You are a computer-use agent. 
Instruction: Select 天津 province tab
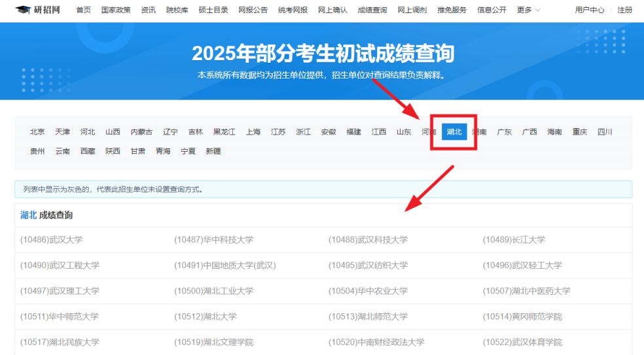tap(62, 132)
